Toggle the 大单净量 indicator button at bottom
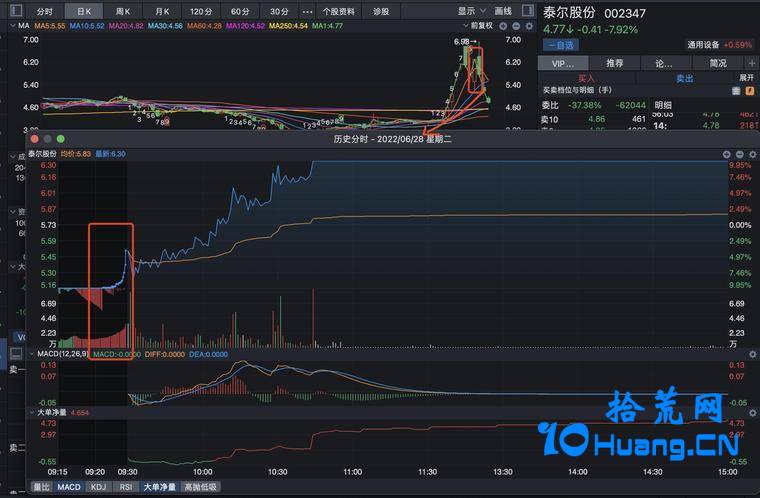Screen dimensions: 760x498 coord(159,487)
